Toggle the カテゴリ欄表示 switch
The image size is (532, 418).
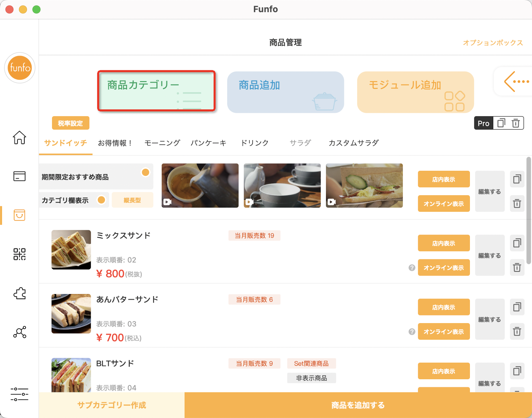point(101,200)
